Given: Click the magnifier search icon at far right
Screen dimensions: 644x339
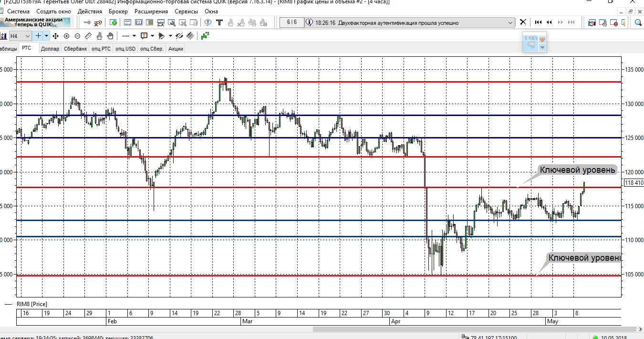Looking at the screenshot, I should (x=638, y=22).
